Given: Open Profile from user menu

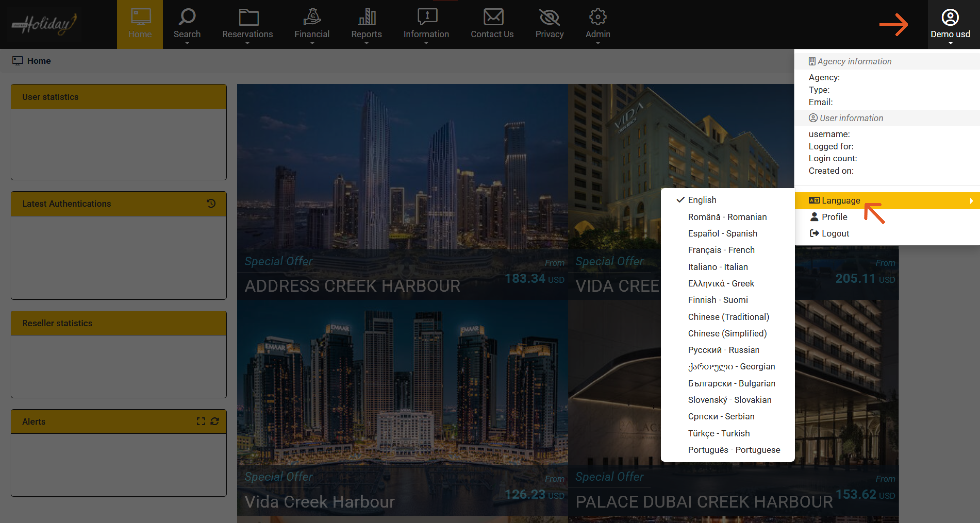Looking at the screenshot, I should point(834,217).
